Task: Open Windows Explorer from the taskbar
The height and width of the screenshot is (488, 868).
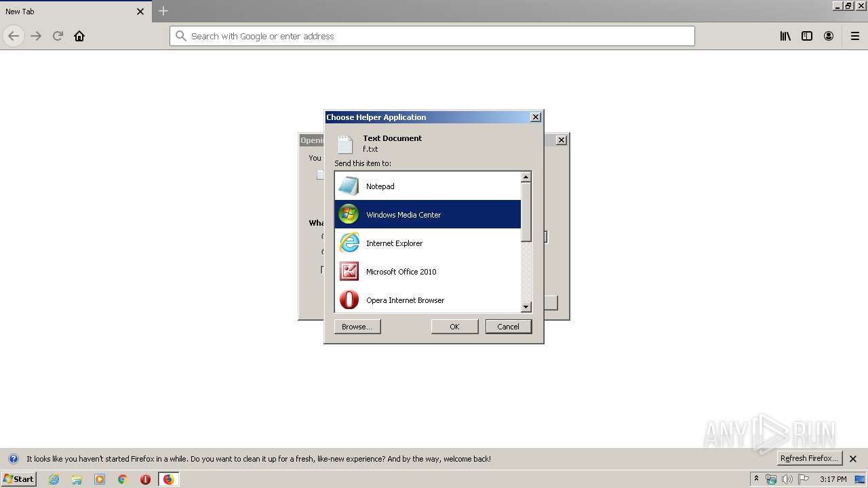Action: (77, 479)
